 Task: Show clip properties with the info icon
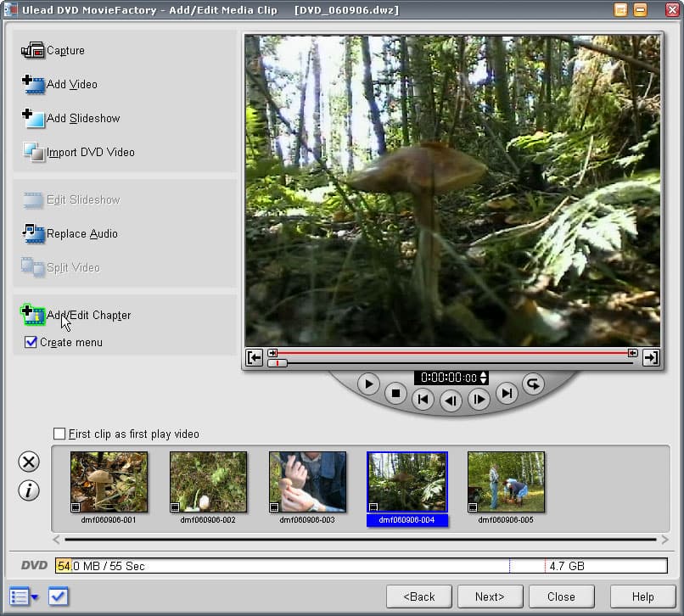(29, 490)
